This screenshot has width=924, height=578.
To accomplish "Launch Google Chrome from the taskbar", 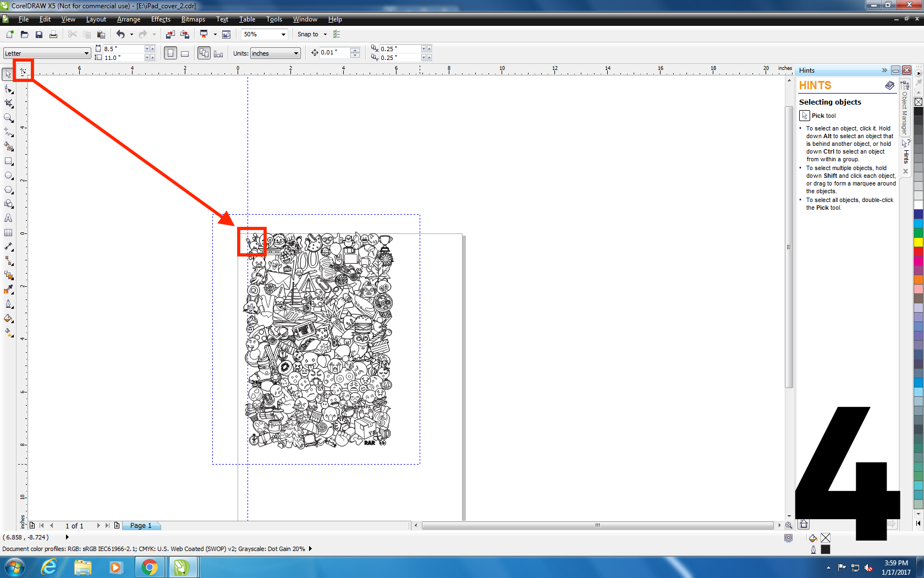I will click(150, 566).
